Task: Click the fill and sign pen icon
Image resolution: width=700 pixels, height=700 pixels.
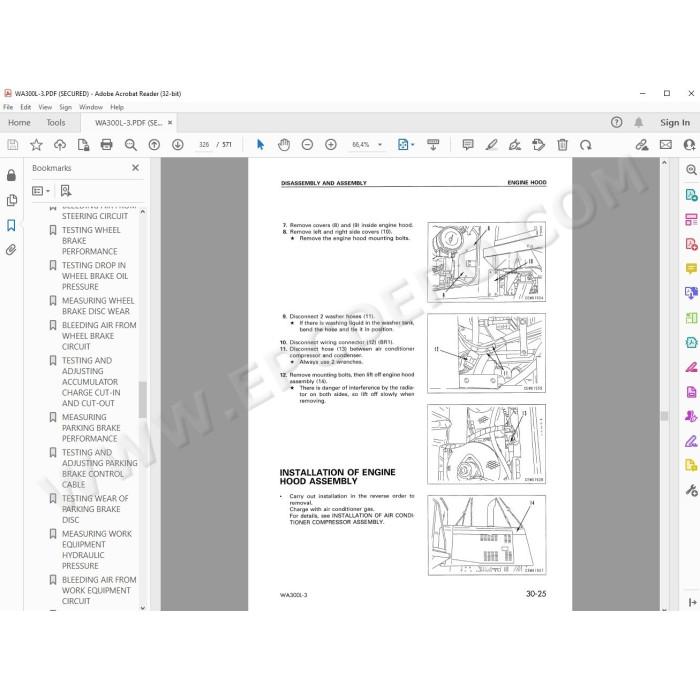Action: [515, 145]
